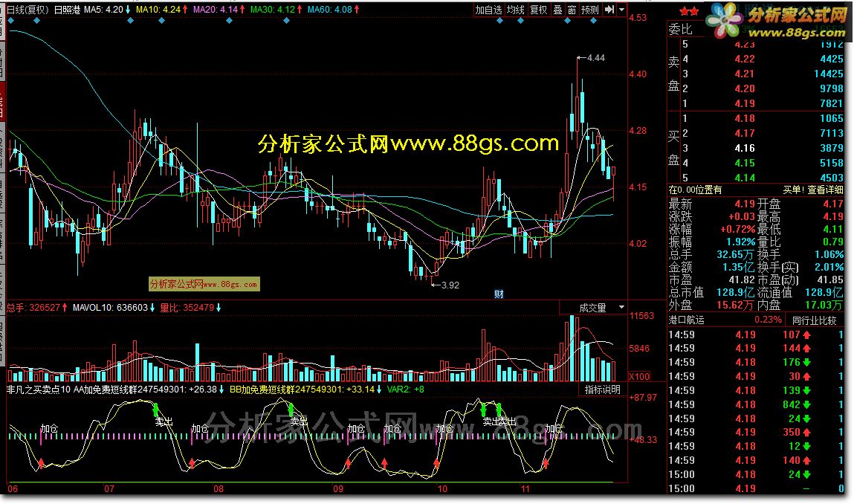Click 总市值 value 128.9亿
The image size is (854, 504).
coord(735,293)
